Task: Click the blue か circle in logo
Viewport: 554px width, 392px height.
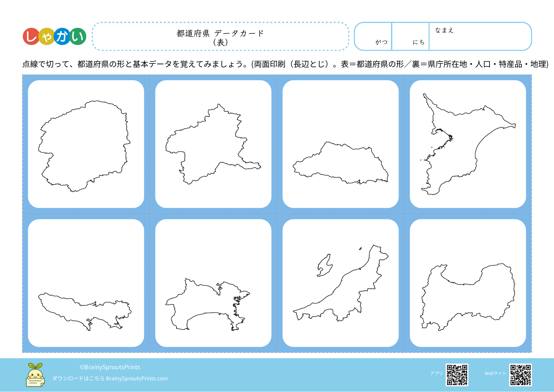Action: 62,37
